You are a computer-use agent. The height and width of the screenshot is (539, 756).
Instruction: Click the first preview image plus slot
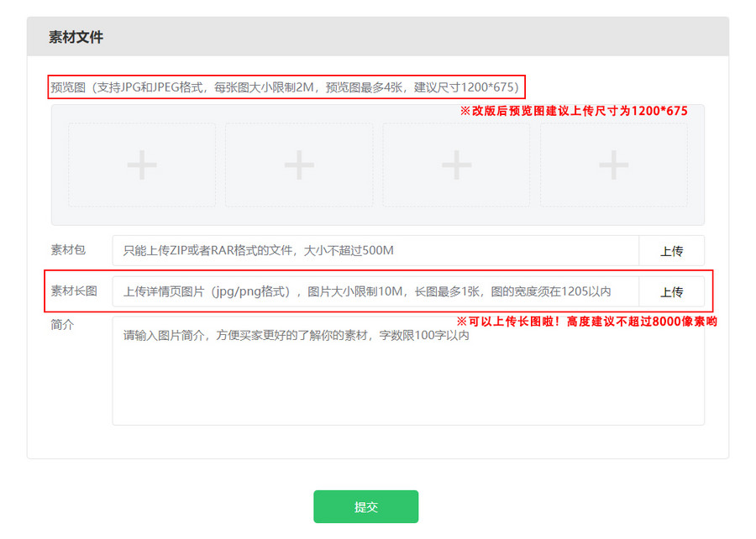[x=142, y=165]
